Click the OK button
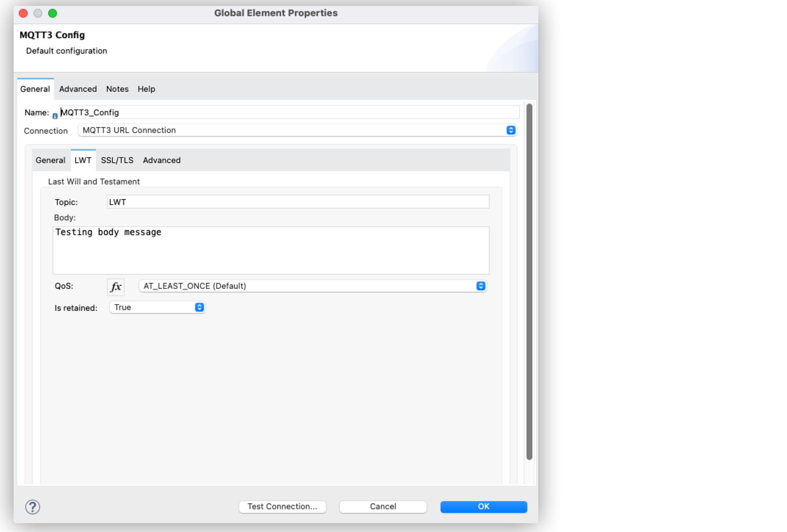 click(x=484, y=507)
